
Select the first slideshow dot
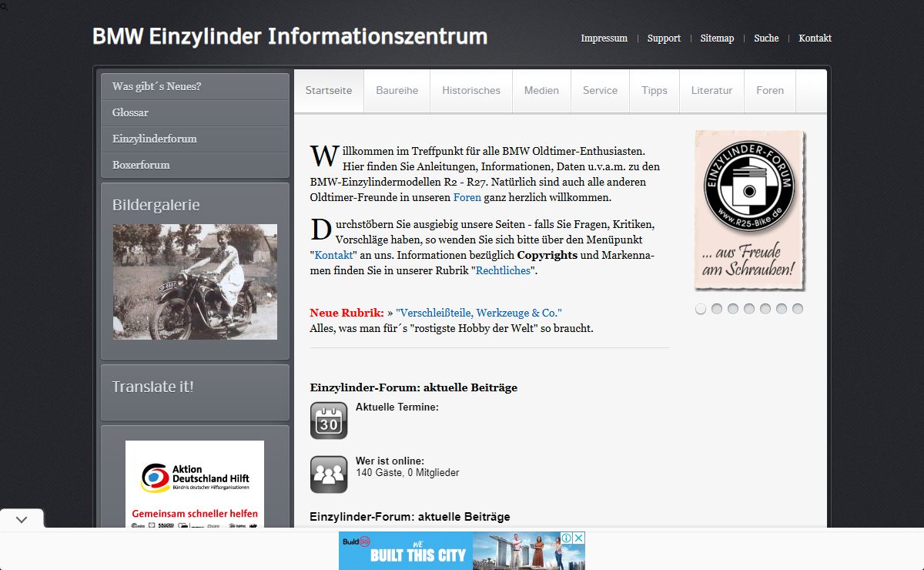tap(701, 309)
